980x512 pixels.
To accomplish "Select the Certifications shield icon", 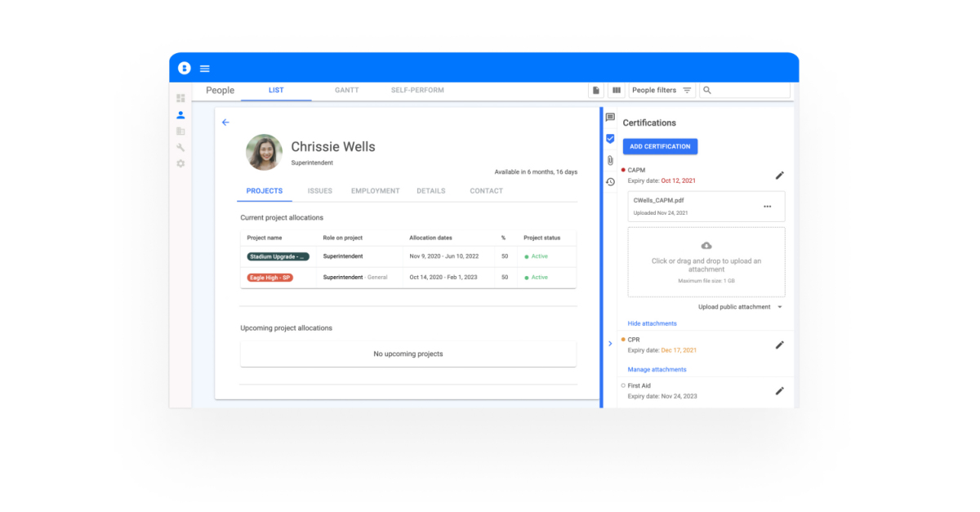I will (x=609, y=139).
